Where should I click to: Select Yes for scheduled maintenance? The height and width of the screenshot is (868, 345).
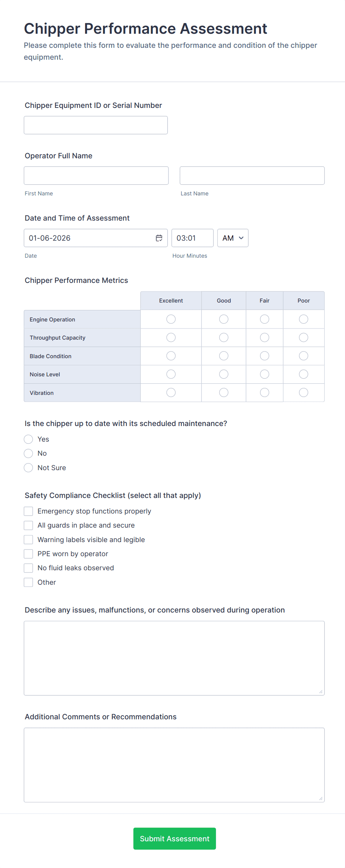pos(29,439)
